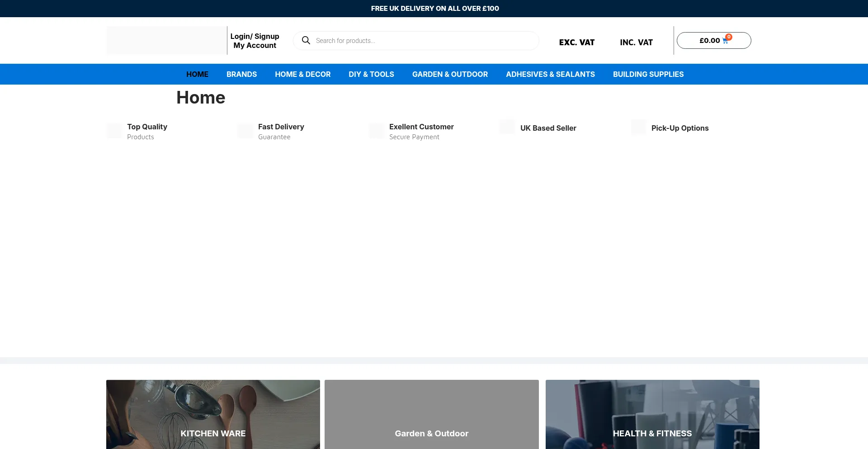Open DIY & TOOLS menu
Image resolution: width=868 pixels, height=449 pixels.
tap(371, 74)
